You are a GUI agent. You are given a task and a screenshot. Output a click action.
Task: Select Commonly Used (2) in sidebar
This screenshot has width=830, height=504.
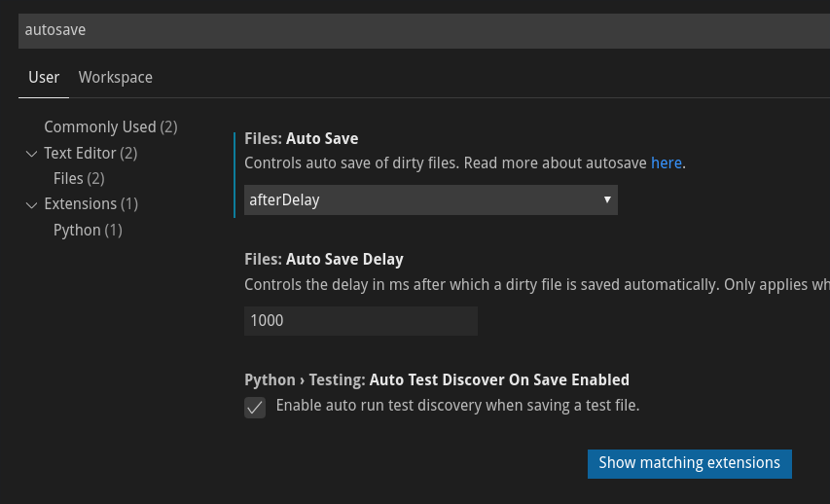point(111,127)
